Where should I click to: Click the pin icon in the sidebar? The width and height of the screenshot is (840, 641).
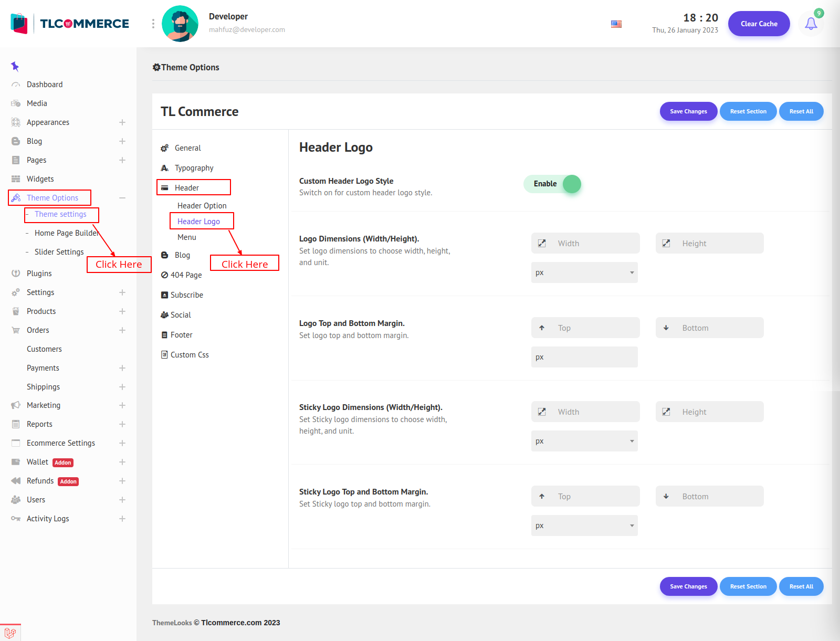15,66
